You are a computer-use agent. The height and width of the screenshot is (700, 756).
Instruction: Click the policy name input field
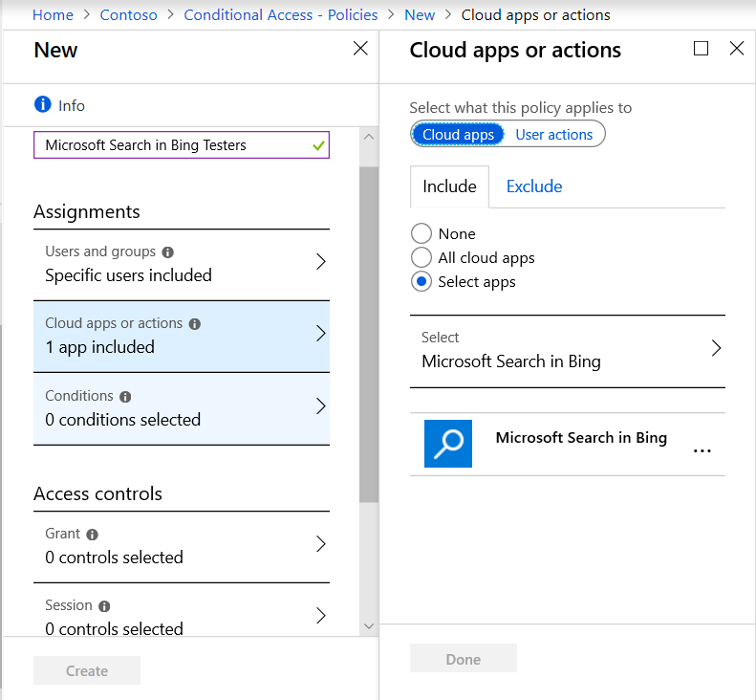click(182, 144)
